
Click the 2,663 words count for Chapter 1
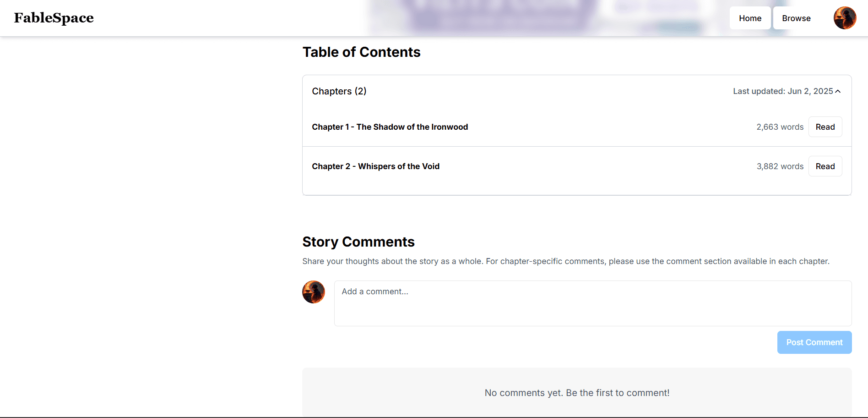coord(780,127)
